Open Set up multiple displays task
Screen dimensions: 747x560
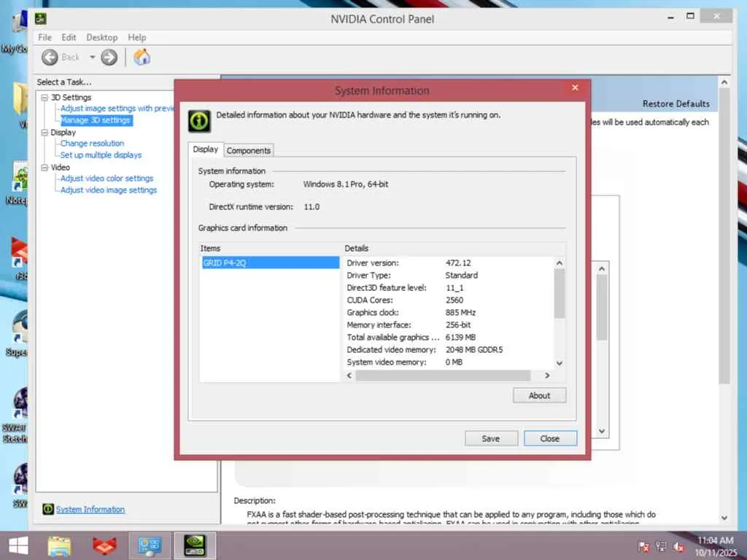pyautogui.click(x=101, y=155)
